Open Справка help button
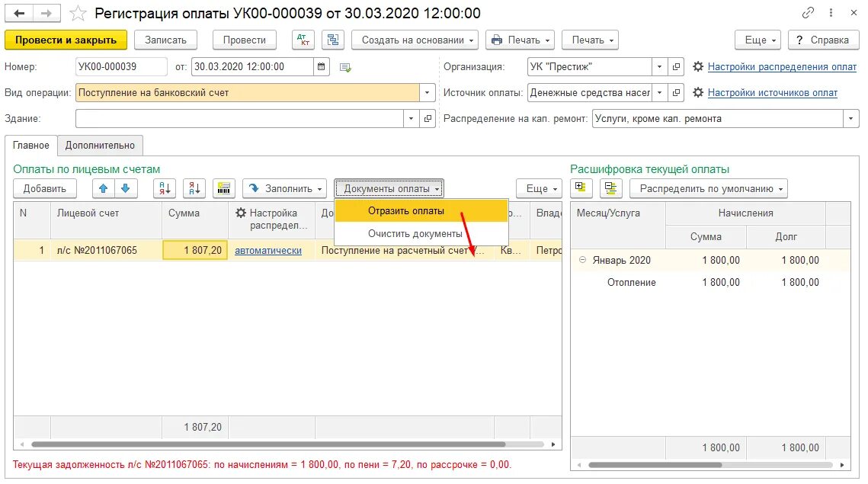868x484 pixels. coord(824,40)
